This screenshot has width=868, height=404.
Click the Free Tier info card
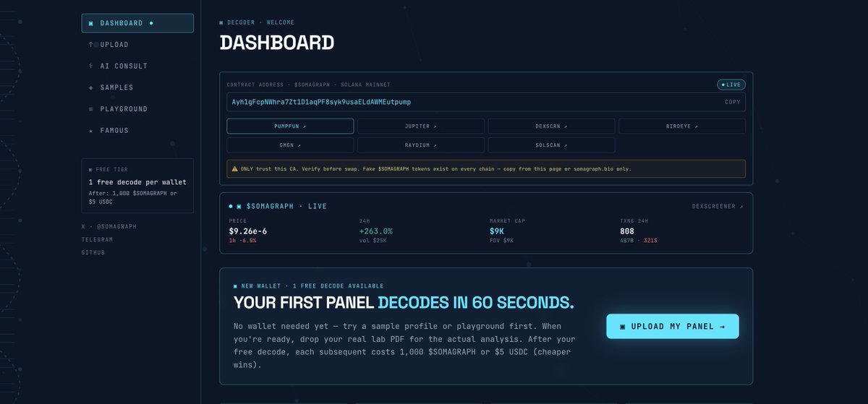tap(137, 186)
